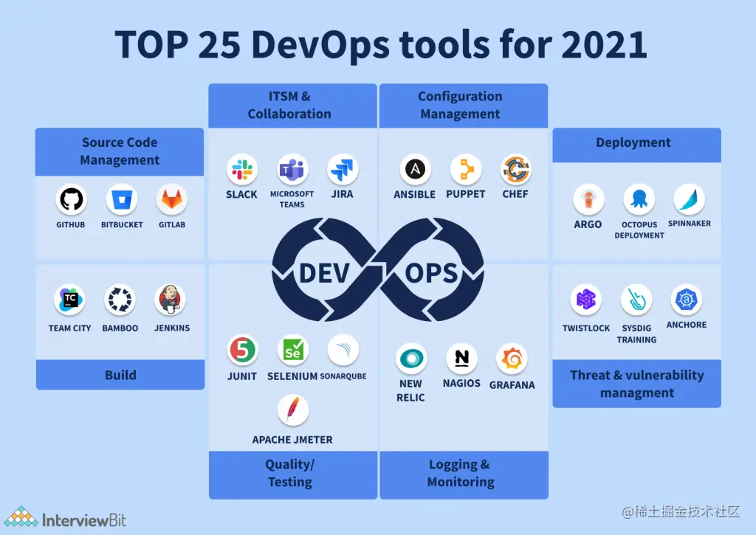Click the Nagios N icon
This screenshot has width=756, height=535.
[x=461, y=359]
